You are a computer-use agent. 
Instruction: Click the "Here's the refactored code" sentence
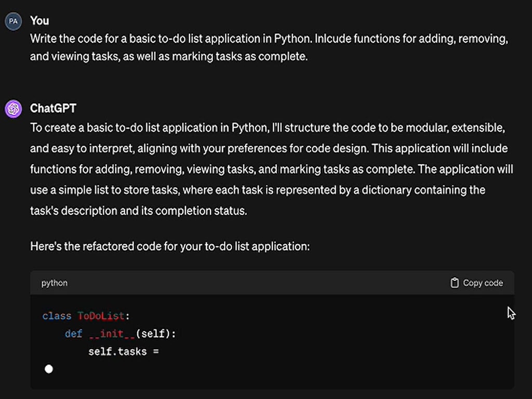point(170,246)
